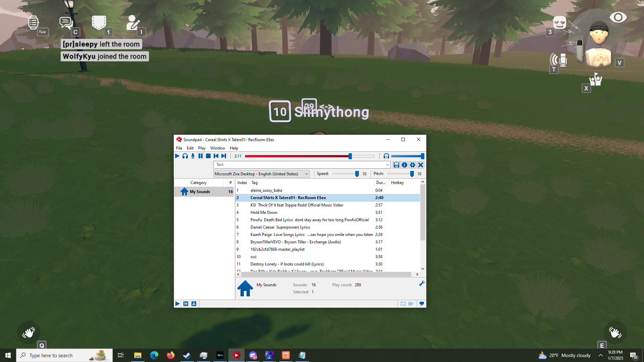Click the Pause button in Soundpad toolbar

pos(201,156)
